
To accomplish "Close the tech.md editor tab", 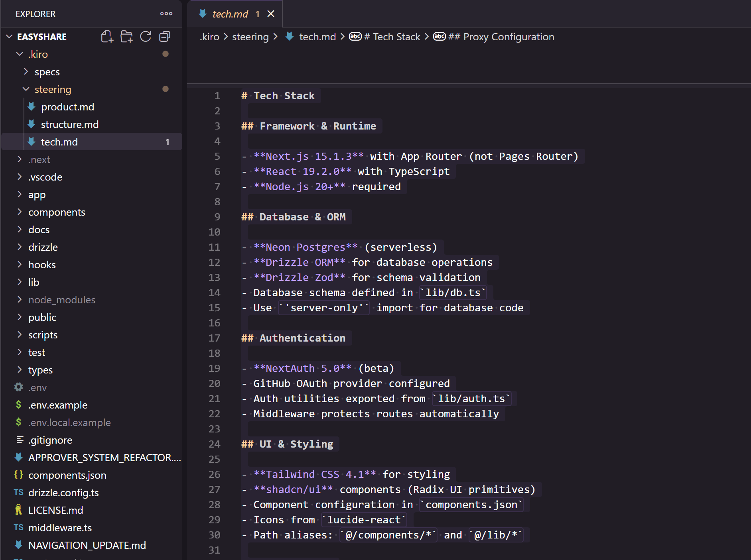I will [271, 14].
